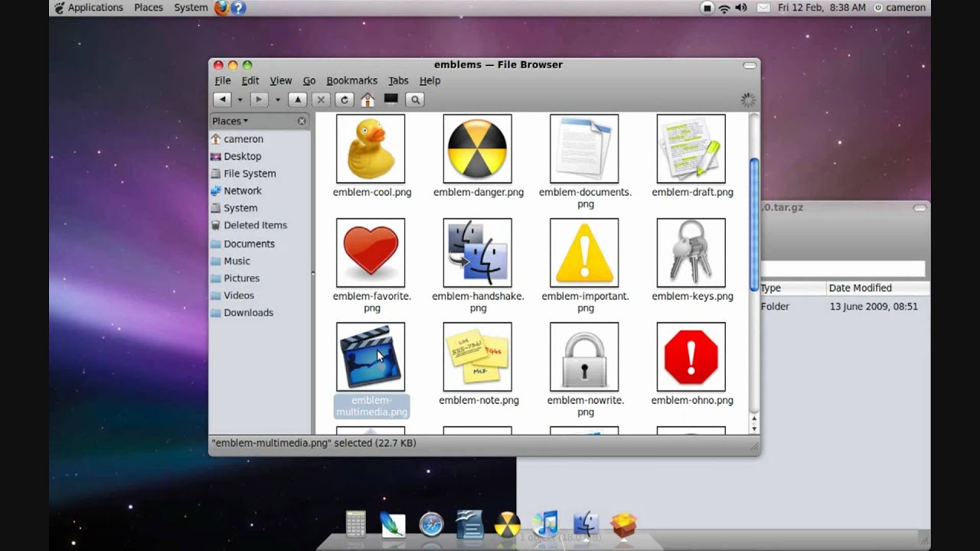This screenshot has height=551, width=980.
Task: Select the emblem-documents.png thumbnail
Action: click(584, 148)
